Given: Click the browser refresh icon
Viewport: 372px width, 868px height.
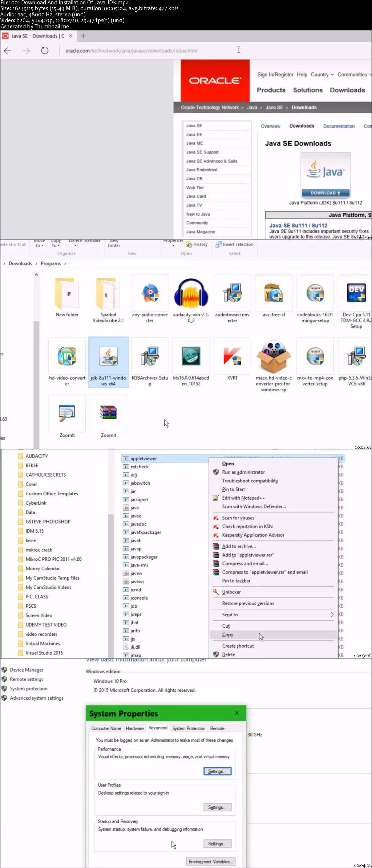Looking at the screenshot, I should tap(45, 51).
